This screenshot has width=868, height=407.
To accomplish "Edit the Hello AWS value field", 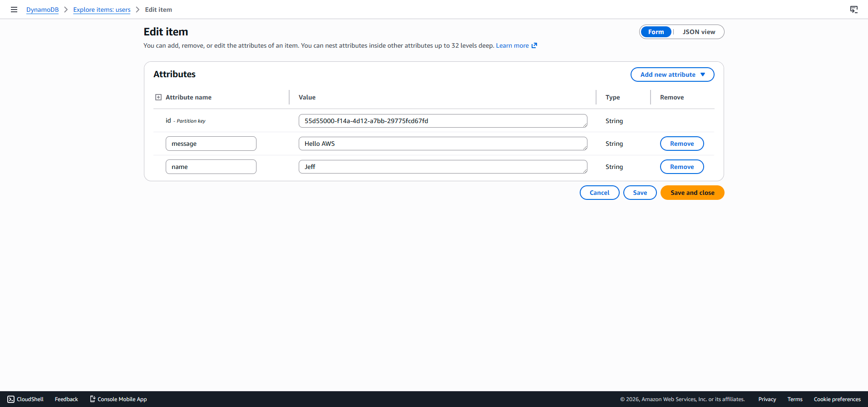I will (443, 144).
